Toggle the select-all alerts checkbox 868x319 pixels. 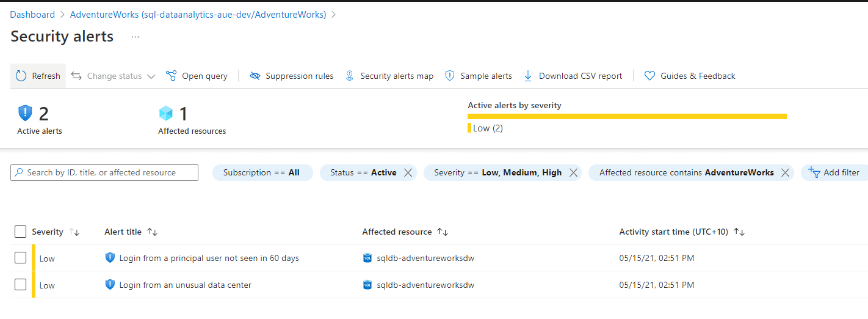tap(20, 232)
